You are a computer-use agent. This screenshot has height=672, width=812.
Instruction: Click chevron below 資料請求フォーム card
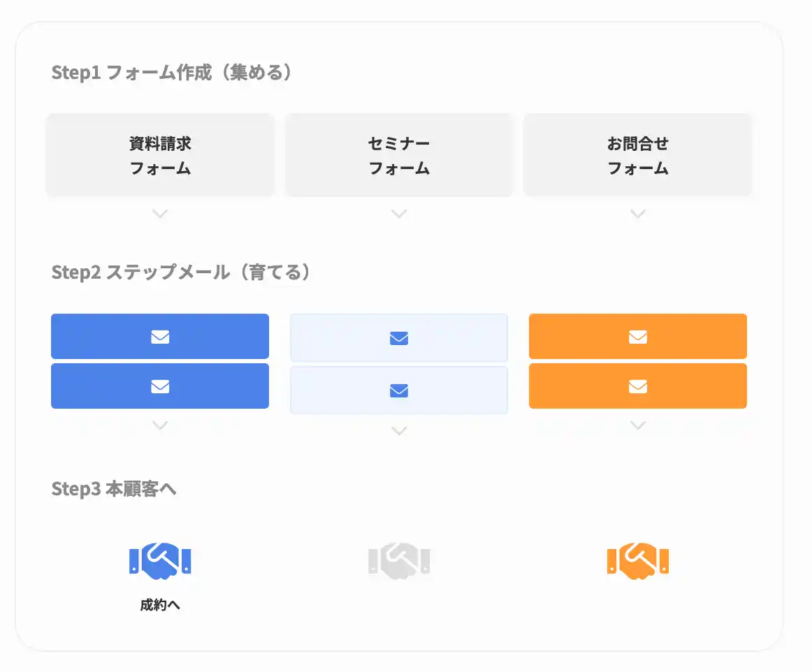click(160, 214)
